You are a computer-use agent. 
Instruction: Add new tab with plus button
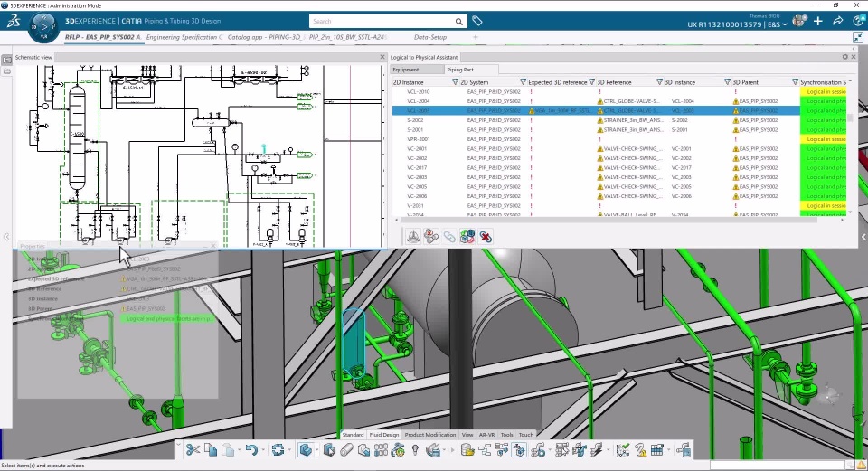[475, 37]
